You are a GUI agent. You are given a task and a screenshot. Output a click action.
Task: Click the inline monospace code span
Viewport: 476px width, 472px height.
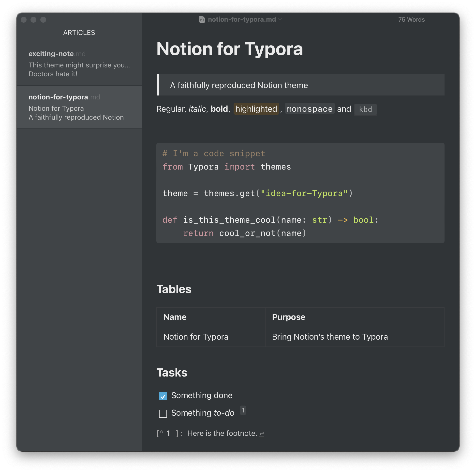coord(310,109)
